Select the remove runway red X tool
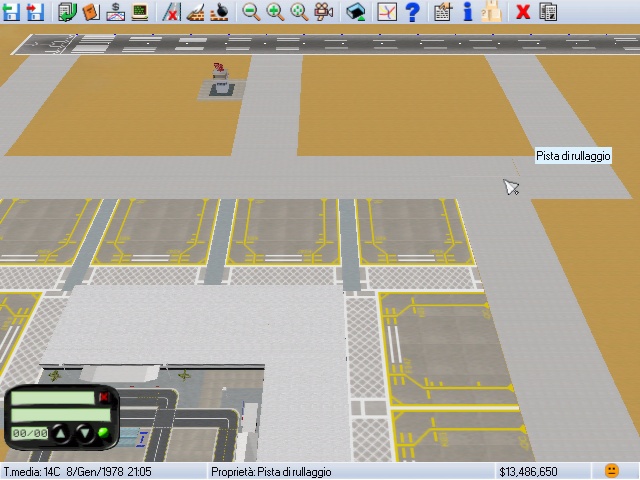Screen dimensions: 640x480 (171, 11)
